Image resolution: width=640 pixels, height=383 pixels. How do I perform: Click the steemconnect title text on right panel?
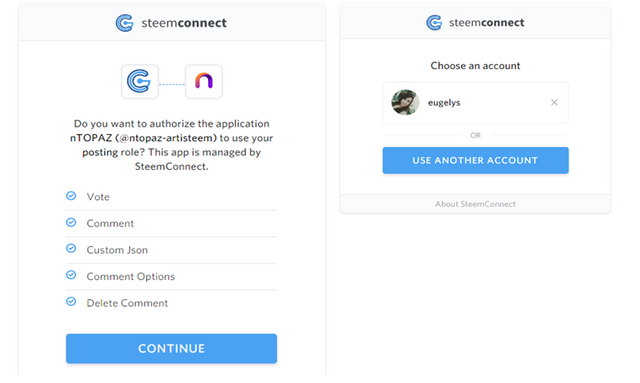pyautogui.click(x=487, y=22)
